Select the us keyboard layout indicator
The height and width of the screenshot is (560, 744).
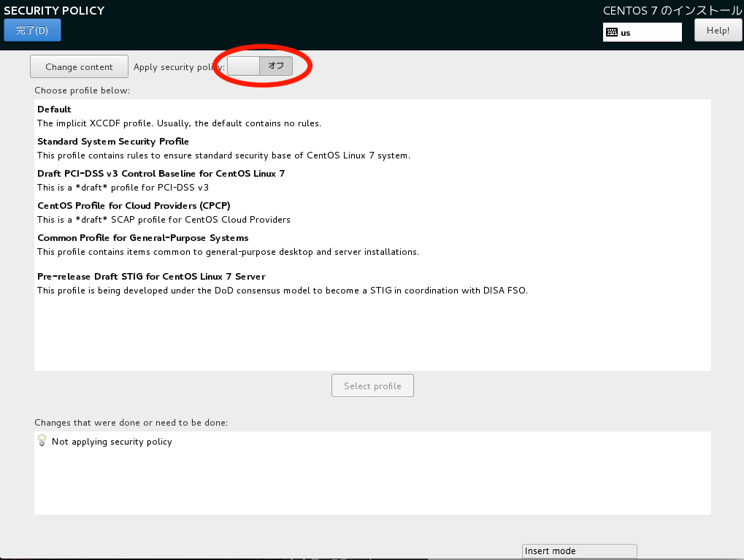click(x=642, y=32)
